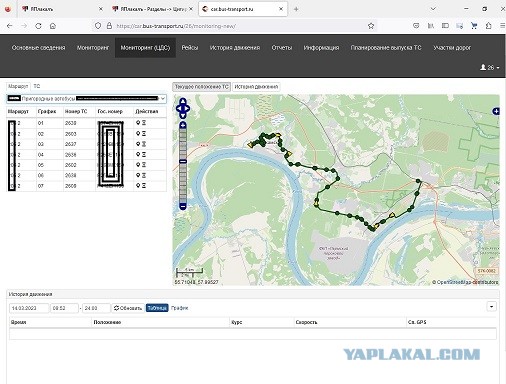Show История движения map view button
The width and height of the screenshot is (506, 384).
click(x=256, y=87)
